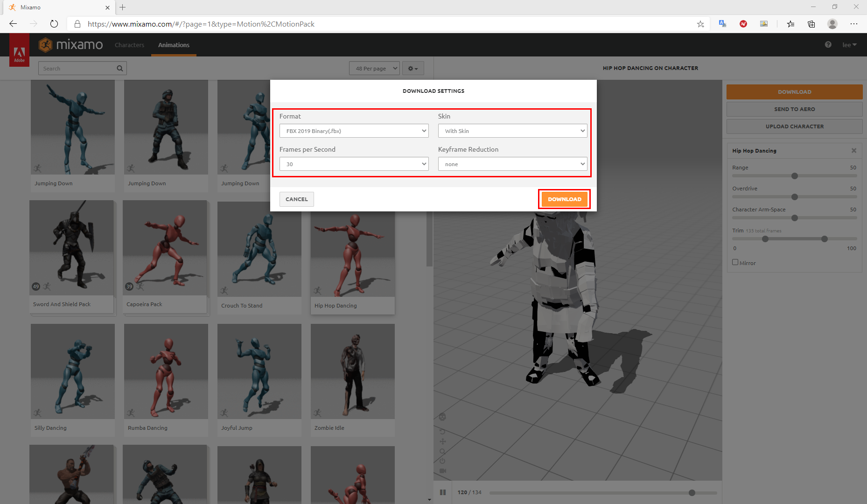Select the Joyful Jump animation
The image size is (867, 504).
click(x=259, y=380)
